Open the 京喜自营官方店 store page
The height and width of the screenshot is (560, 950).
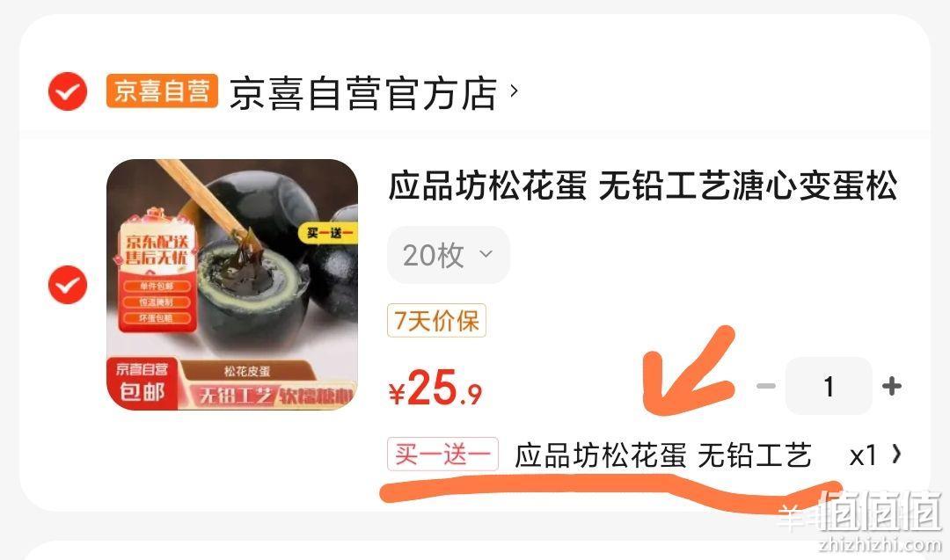(x=363, y=93)
